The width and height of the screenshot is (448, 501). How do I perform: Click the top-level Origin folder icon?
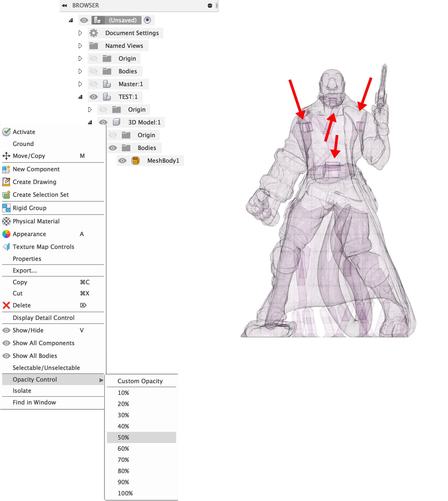tap(107, 59)
